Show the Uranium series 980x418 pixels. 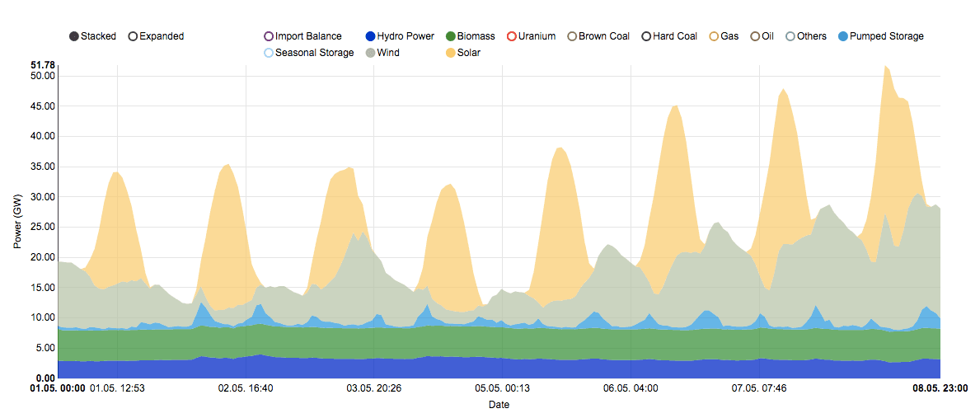(511, 36)
